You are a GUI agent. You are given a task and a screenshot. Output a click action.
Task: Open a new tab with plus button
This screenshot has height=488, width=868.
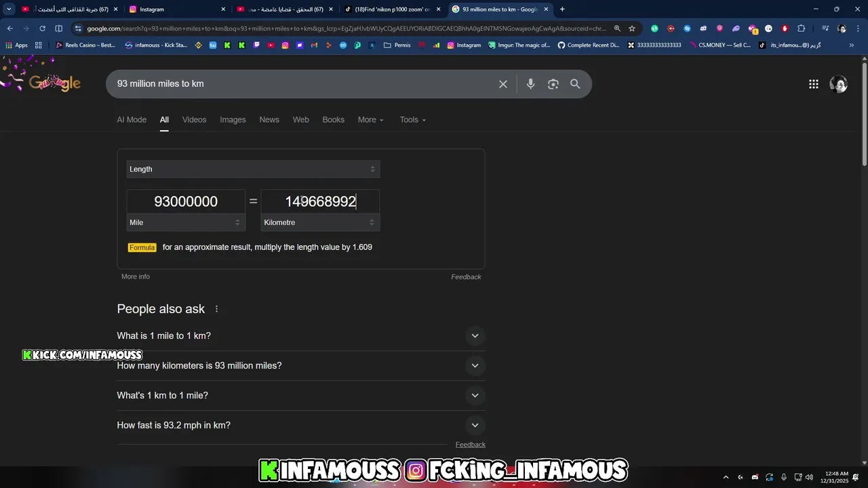(561, 9)
